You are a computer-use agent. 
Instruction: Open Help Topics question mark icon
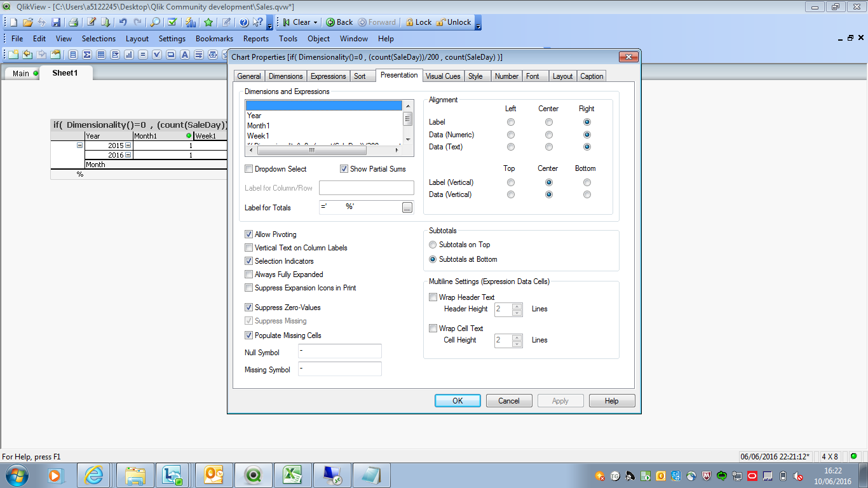pyautogui.click(x=244, y=22)
